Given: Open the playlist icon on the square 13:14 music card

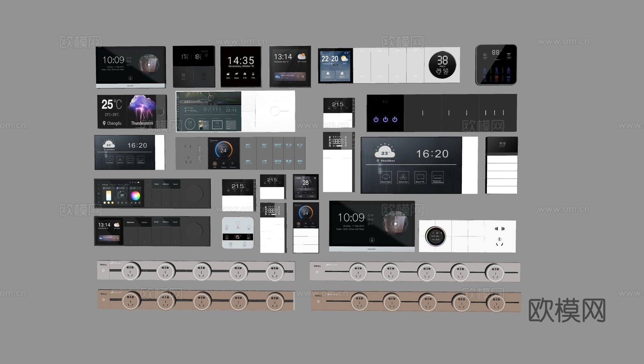Looking at the screenshot, I should click(303, 76).
